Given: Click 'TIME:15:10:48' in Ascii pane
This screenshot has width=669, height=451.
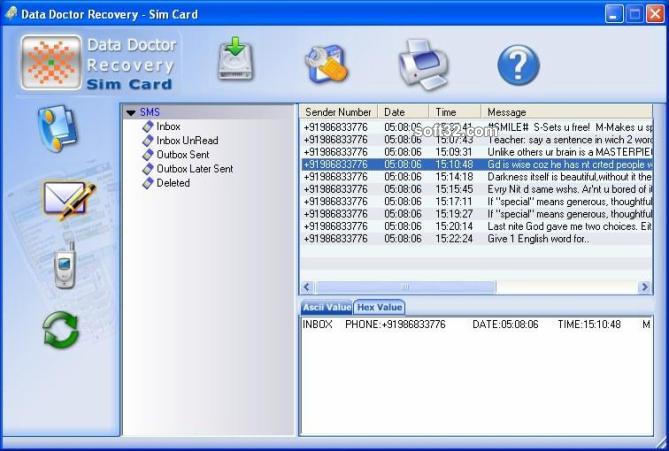Looking at the screenshot, I should (589, 324).
